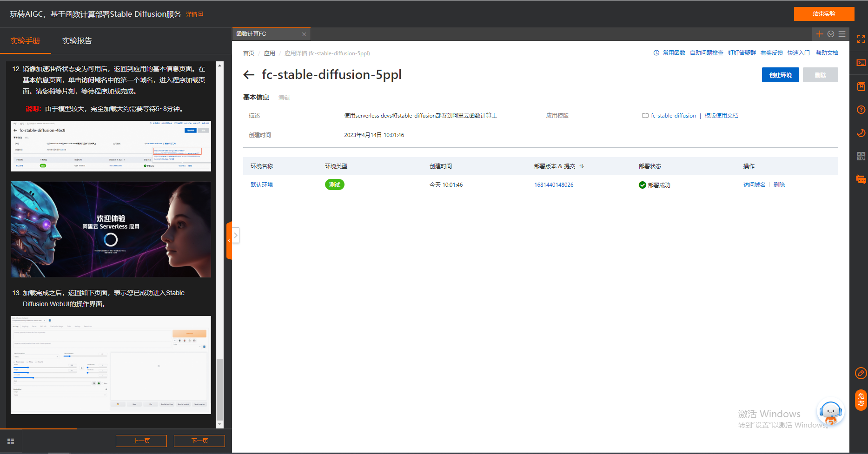Screen dimensions: 868x454
Task: Click the greyed 删除 button beside 创建环境
Action: coord(820,75)
